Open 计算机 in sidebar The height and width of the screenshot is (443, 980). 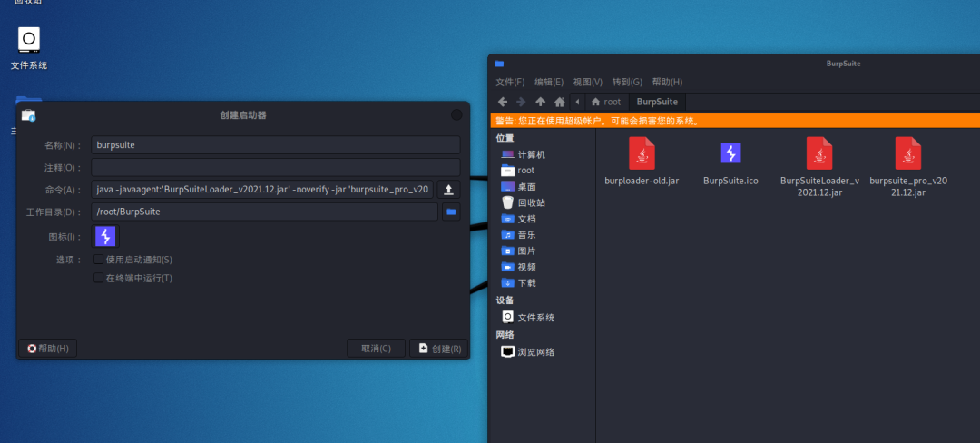524,154
